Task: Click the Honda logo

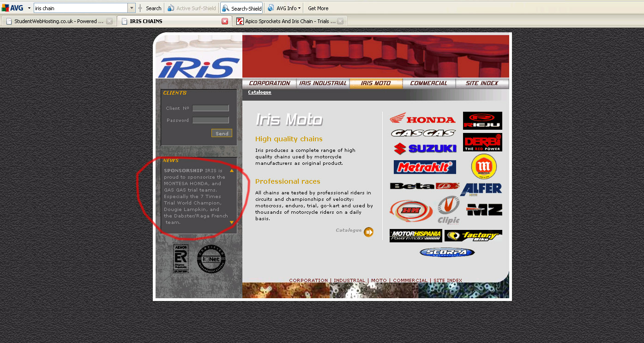Action: coord(422,119)
